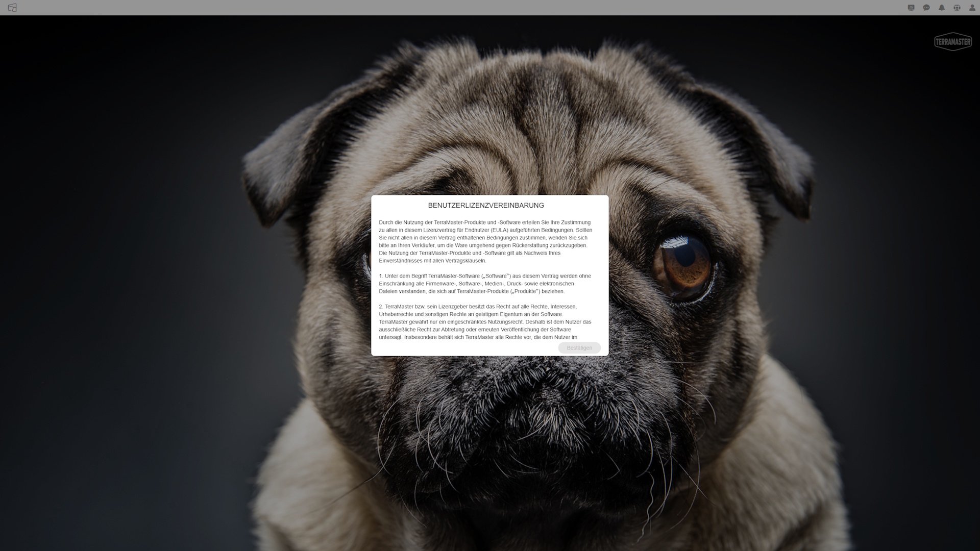Click clause 1 about the term TerraMaster-Software

coord(484,284)
